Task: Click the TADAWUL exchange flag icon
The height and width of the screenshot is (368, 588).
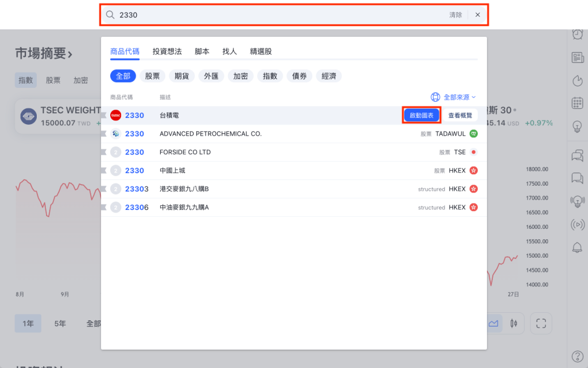Action: 474,133
